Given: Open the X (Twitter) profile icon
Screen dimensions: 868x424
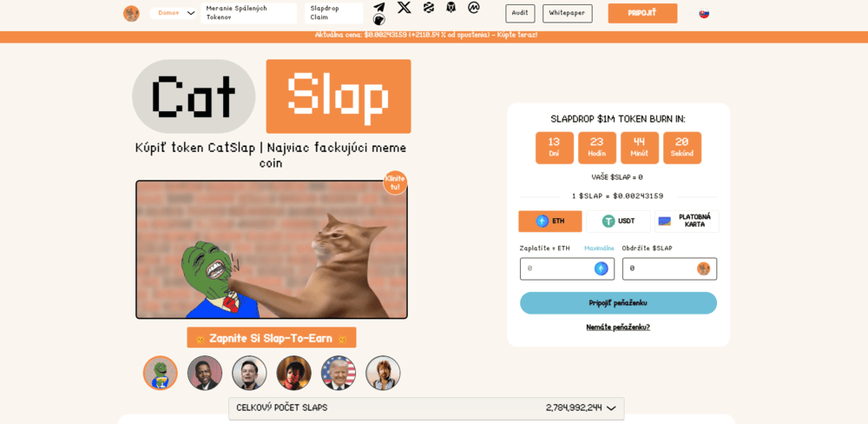Looking at the screenshot, I should pos(404,7).
